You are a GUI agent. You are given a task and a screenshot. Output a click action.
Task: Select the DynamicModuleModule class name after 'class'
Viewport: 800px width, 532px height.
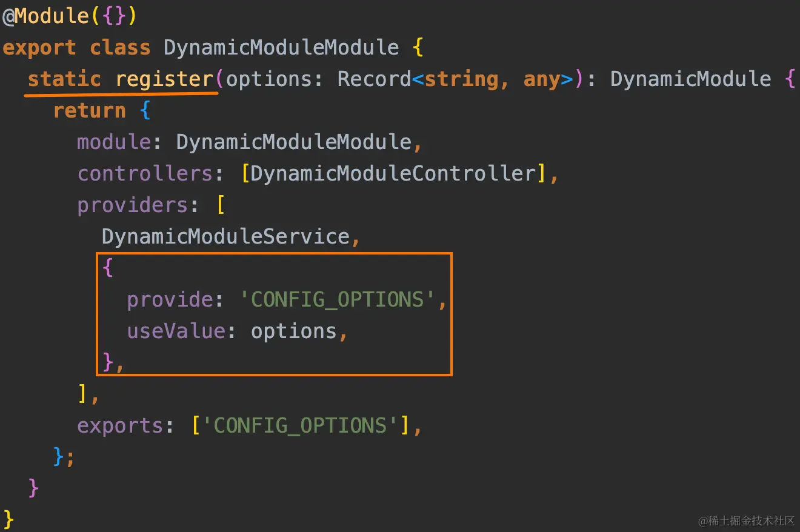[x=281, y=48]
